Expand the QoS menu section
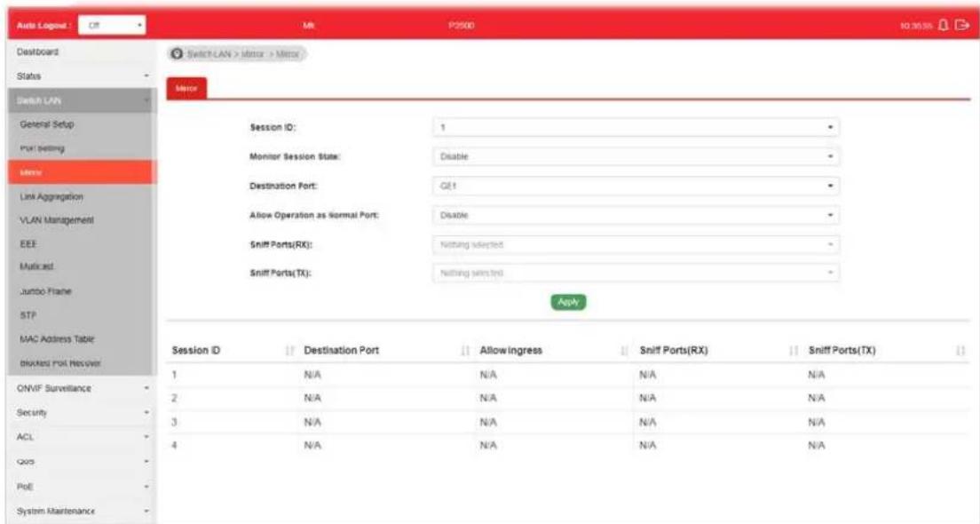Image resolution: width=980 pixels, height=524 pixels. tap(82, 462)
